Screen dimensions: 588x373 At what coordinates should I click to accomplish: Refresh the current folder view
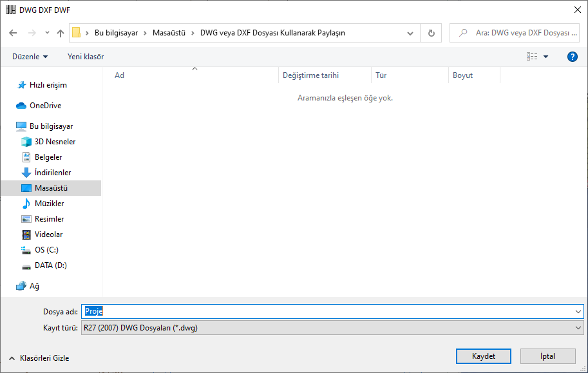click(431, 33)
